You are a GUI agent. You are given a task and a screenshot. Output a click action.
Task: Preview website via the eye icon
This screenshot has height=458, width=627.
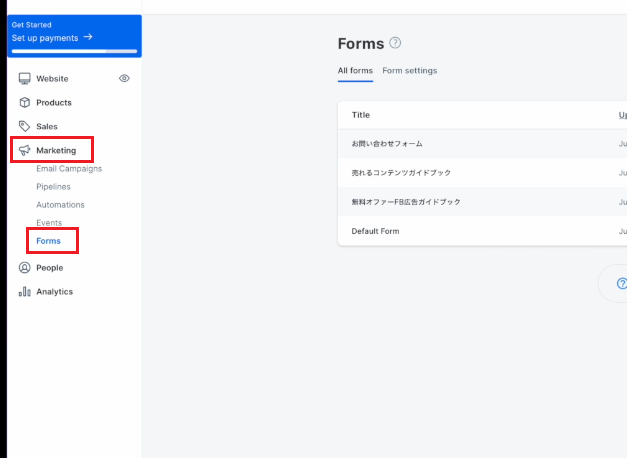[x=124, y=78]
